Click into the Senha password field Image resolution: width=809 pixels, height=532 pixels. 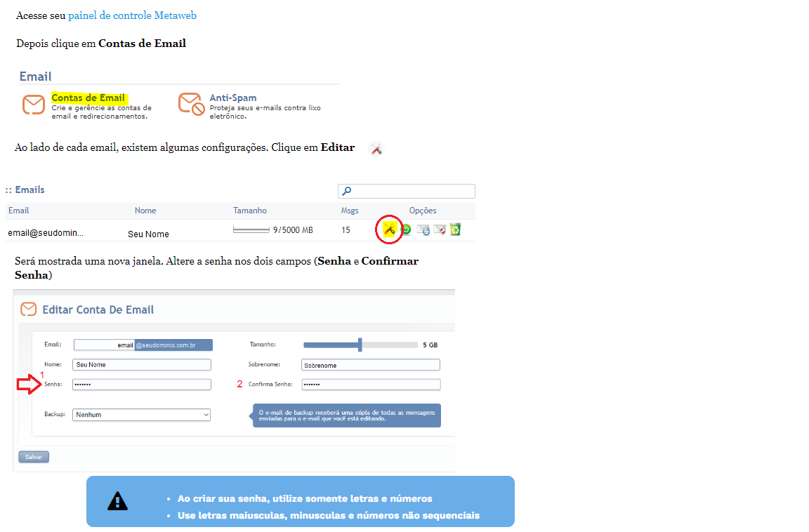(x=141, y=385)
